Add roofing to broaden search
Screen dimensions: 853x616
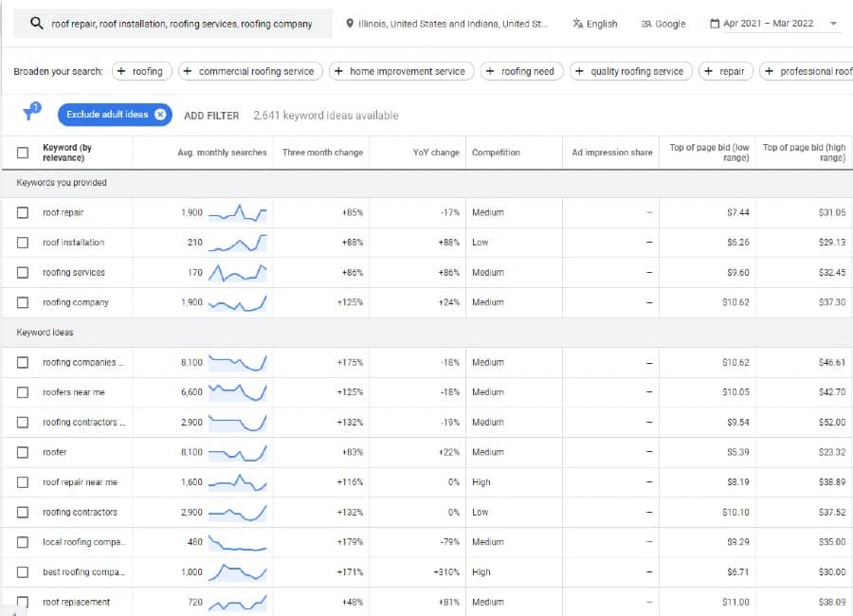click(x=142, y=71)
